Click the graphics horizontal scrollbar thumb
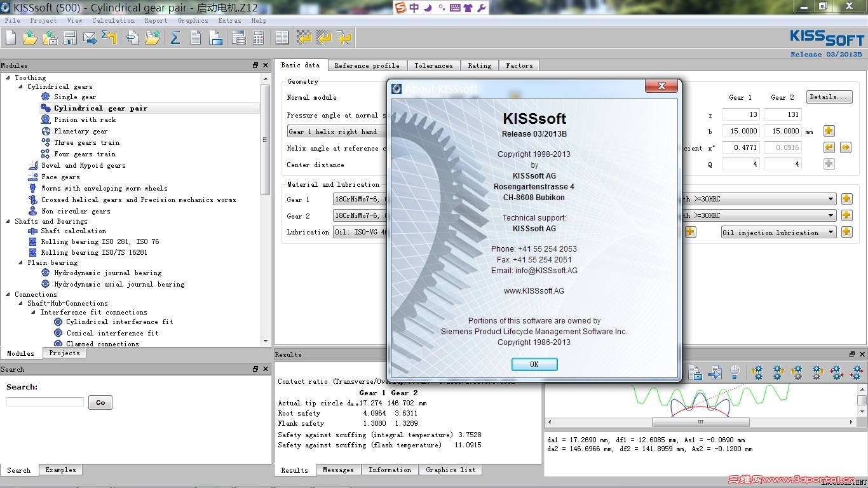 [701, 422]
